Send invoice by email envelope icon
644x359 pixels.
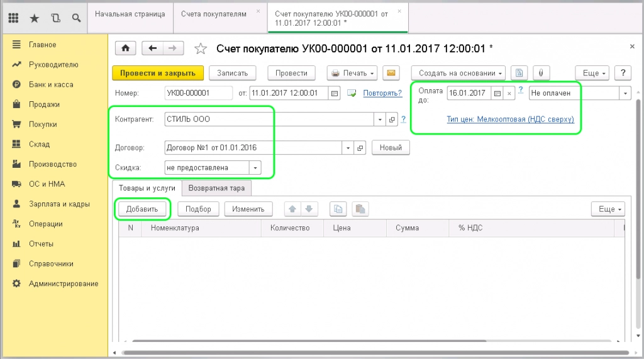coord(391,73)
